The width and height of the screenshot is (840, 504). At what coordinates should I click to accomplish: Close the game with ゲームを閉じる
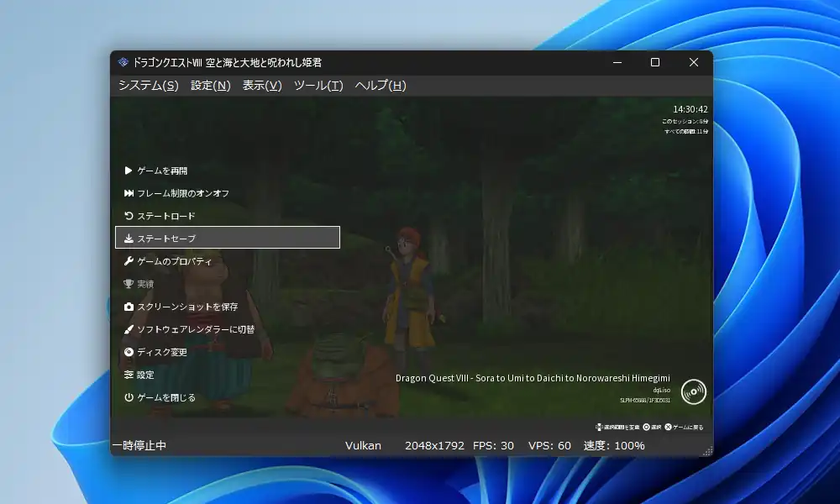(165, 397)
